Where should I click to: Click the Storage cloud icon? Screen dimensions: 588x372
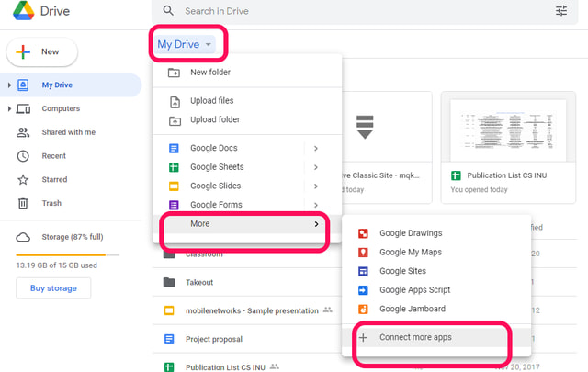point(23,237)
